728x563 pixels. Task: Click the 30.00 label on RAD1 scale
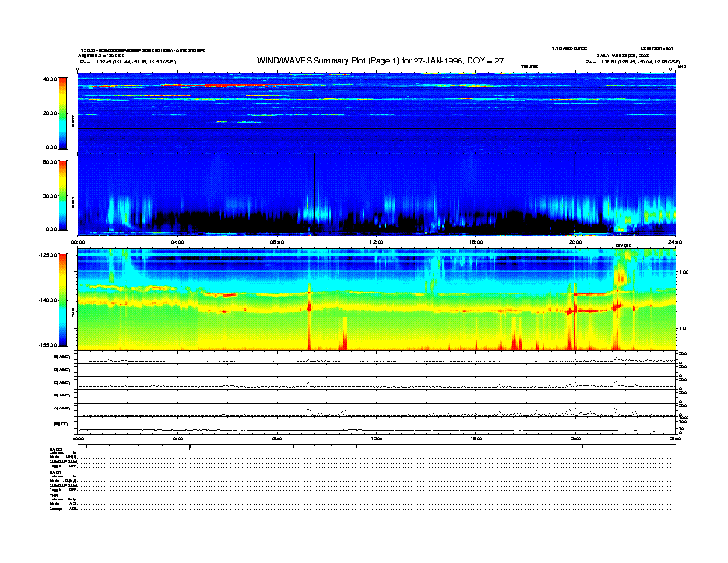click(50, 196)
